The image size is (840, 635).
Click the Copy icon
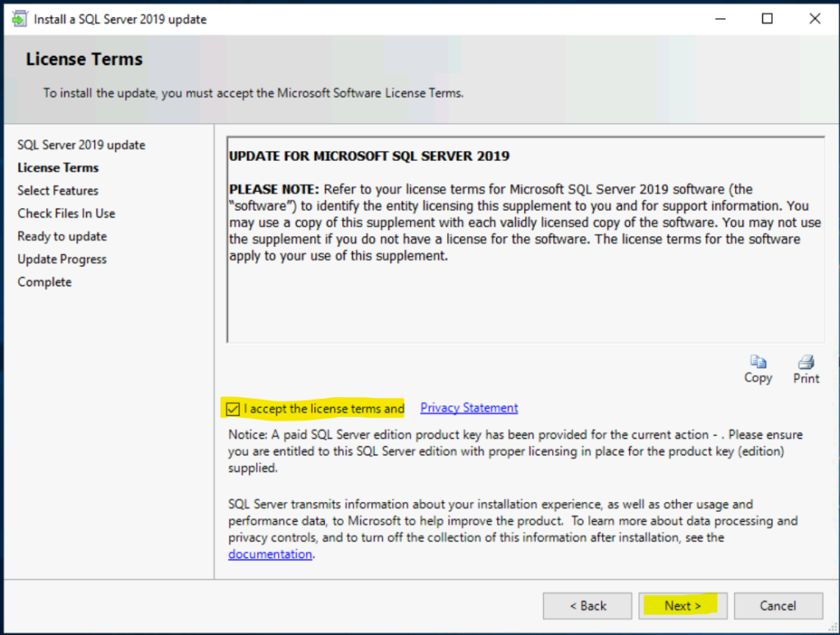click(x=758, y=362)
